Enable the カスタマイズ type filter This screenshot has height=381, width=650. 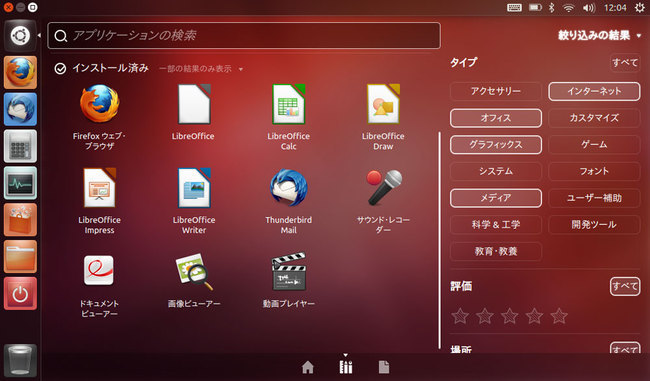(594, 118)
